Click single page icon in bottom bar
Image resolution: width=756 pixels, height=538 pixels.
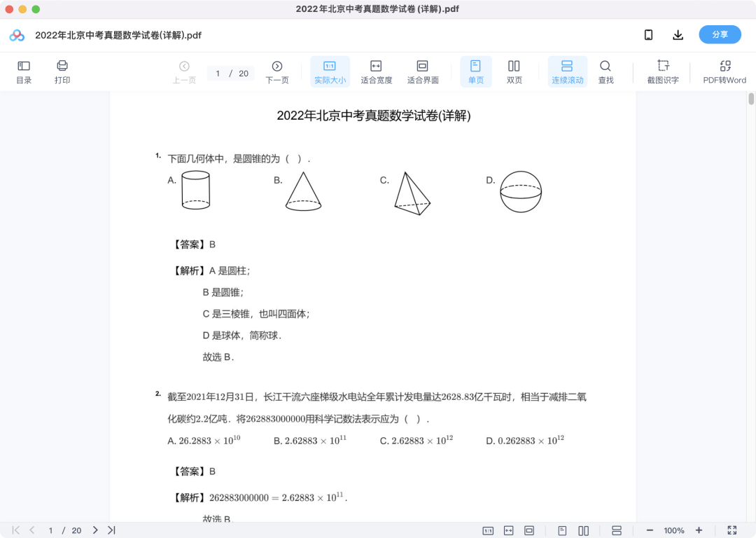(x=562, y=531)
